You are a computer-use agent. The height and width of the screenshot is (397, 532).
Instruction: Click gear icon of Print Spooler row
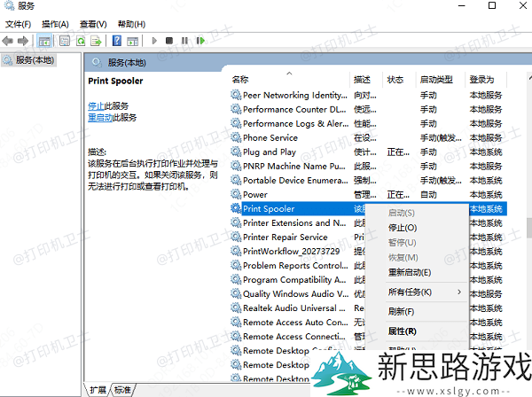(x=236, y=208)
